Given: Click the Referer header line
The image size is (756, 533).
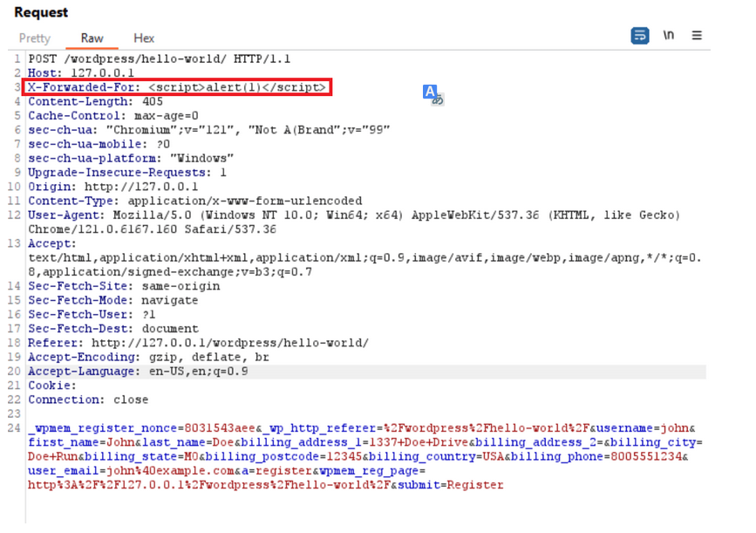Looking at the screenshot, I should (198, 343).
